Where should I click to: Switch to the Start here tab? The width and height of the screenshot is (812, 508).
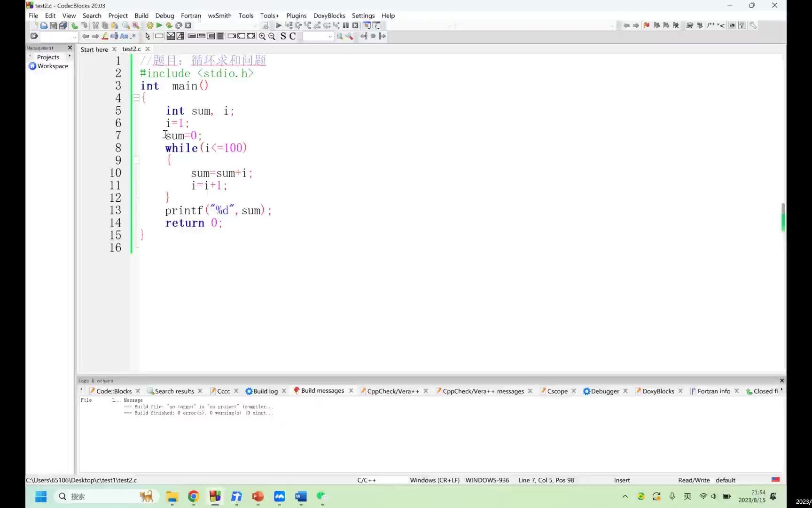pos(94,49)
